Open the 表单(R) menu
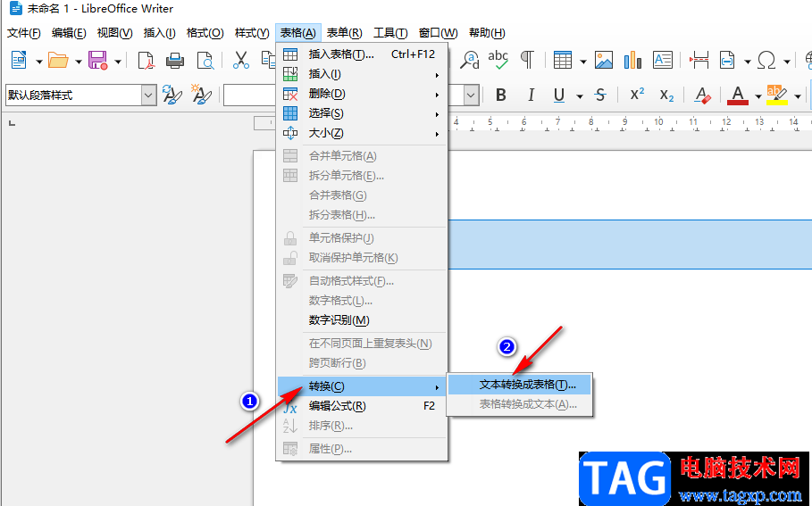This screenshot has height=506, width=812. point(345,33)
